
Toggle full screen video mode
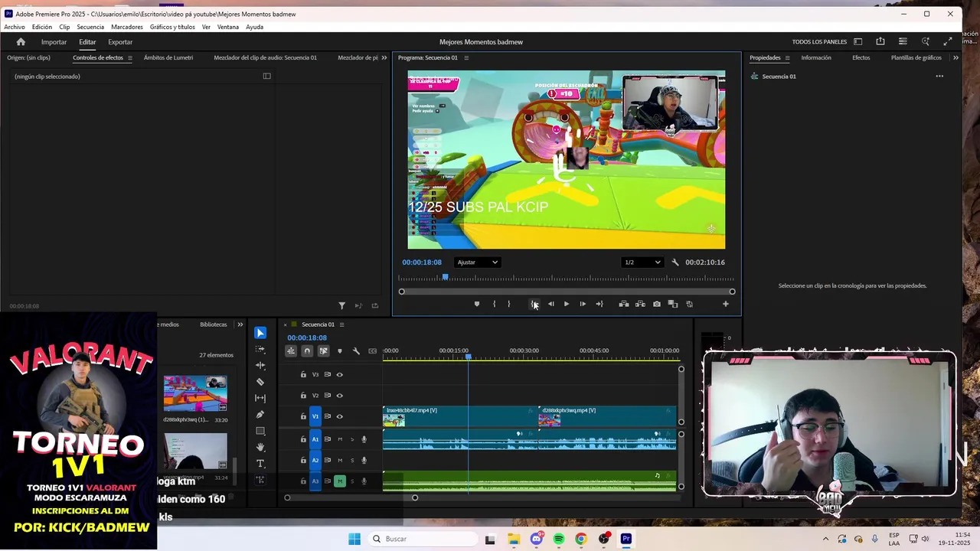click(x=948, y=42)
